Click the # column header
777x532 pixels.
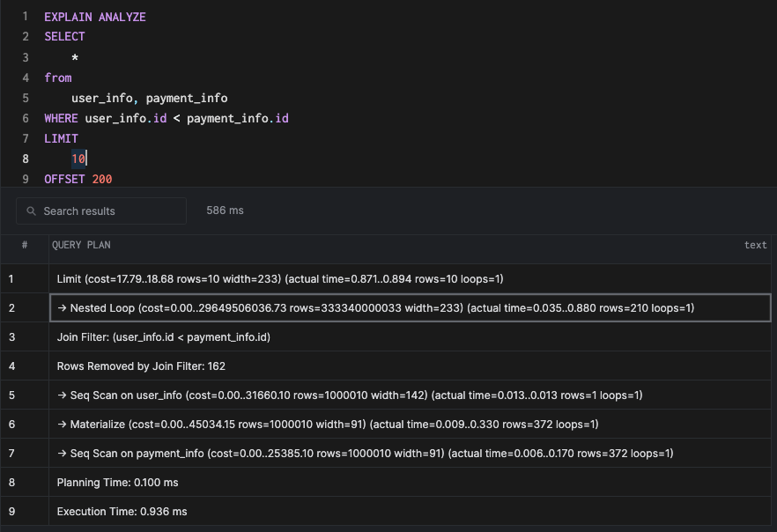coord(25,245)
